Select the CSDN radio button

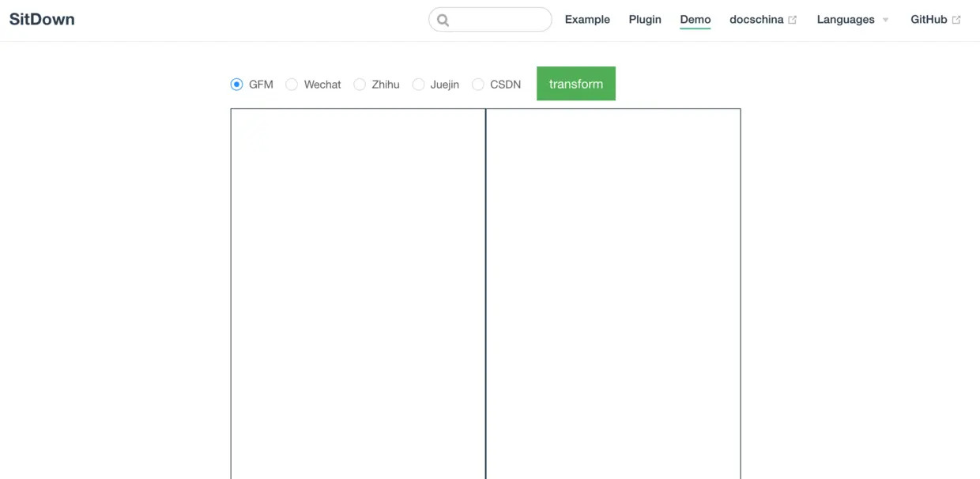click(478, 85)
